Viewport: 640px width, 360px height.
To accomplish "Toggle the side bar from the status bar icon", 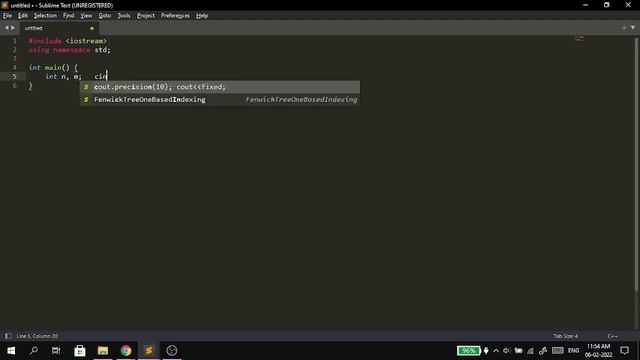I will 8,336.
